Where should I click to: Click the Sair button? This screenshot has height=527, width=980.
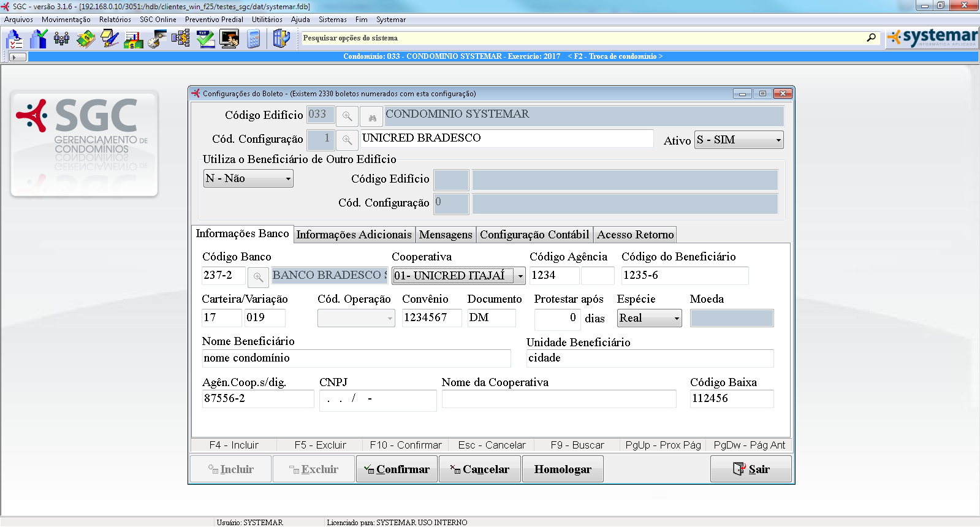tap(751, 469)
